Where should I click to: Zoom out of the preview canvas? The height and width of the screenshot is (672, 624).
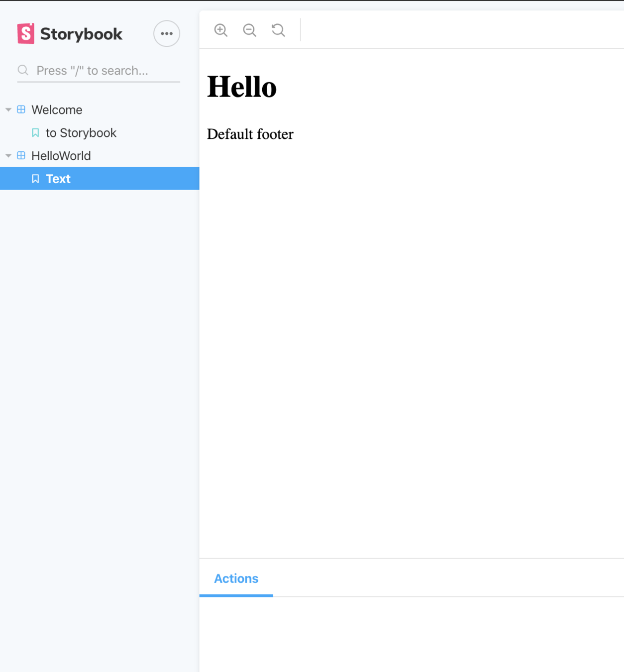pyautogui.click(x=250, y=30)
